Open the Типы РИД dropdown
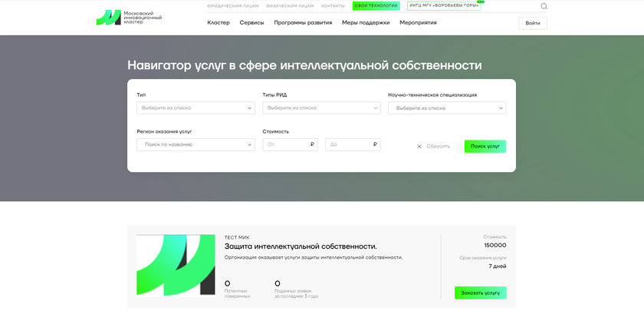 (321, 108)
